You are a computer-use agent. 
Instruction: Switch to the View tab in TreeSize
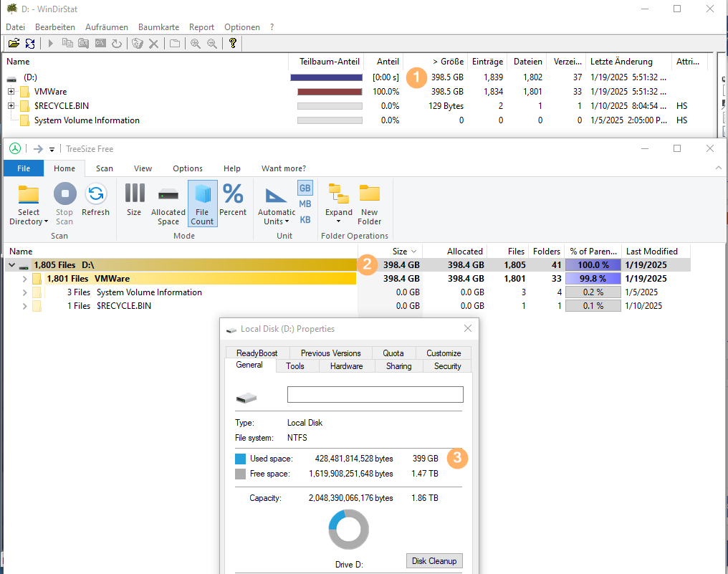(x=143, y=168)
